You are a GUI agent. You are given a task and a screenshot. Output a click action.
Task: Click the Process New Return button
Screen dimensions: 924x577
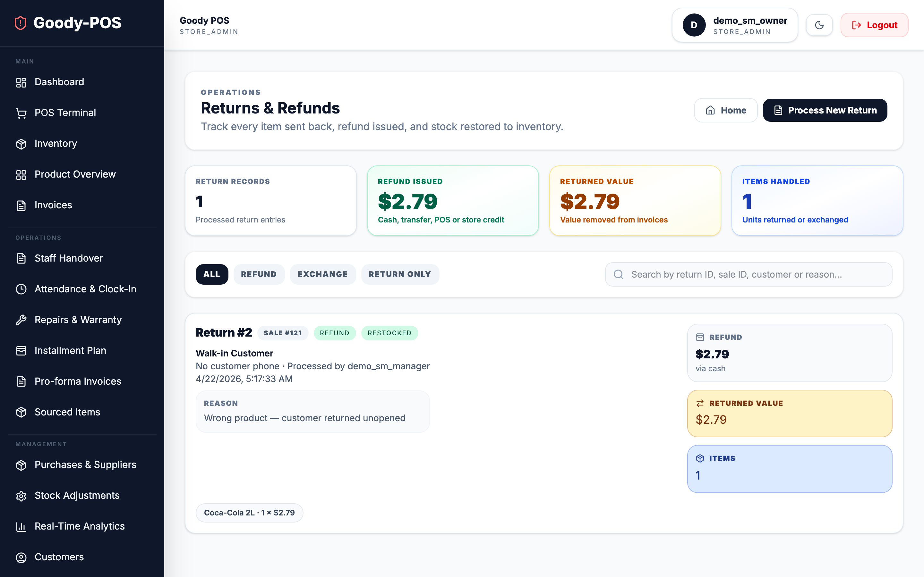click(825, 110)
